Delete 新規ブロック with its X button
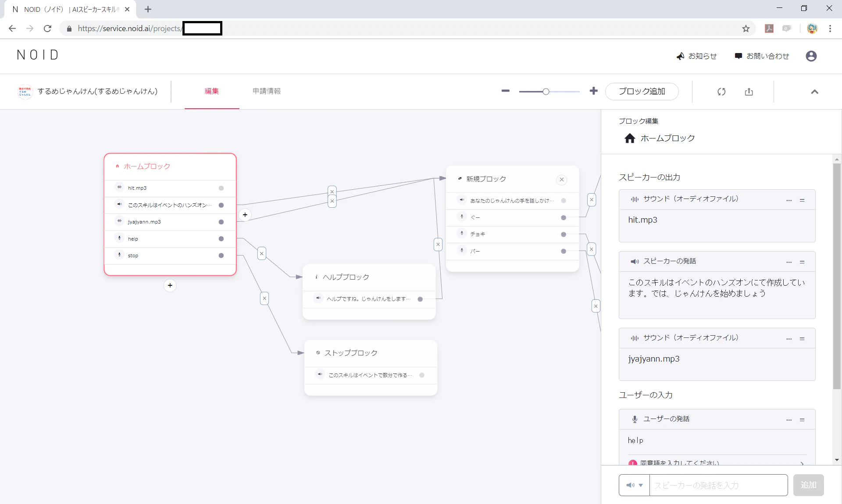Viewport: 842px width, 504px height. 561,179
